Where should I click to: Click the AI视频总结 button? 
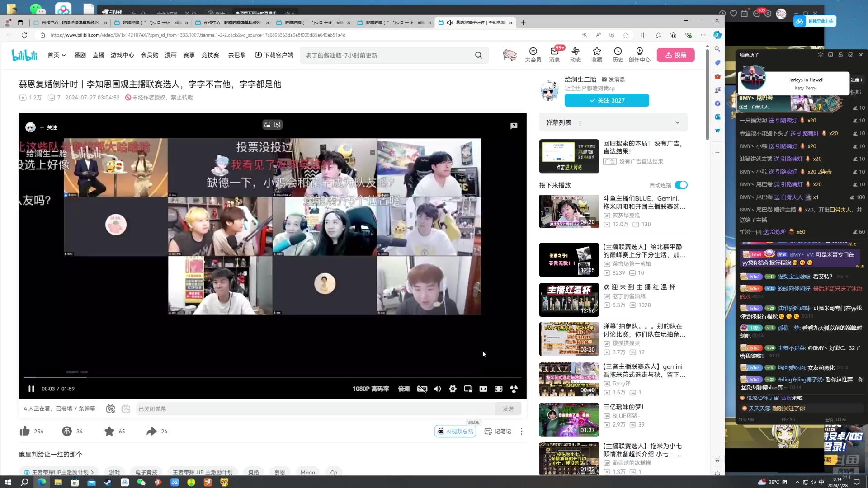[x=455, y=431]
